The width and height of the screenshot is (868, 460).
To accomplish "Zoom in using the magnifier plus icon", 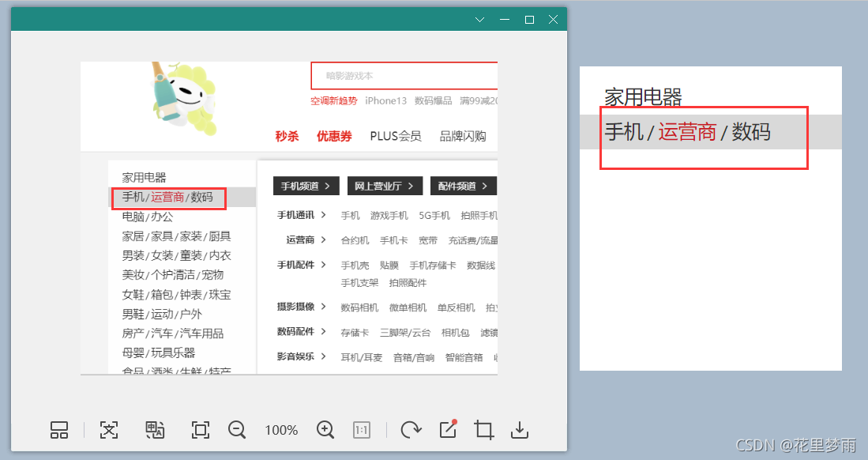I will pyautogui.click(x=325, y=430).
